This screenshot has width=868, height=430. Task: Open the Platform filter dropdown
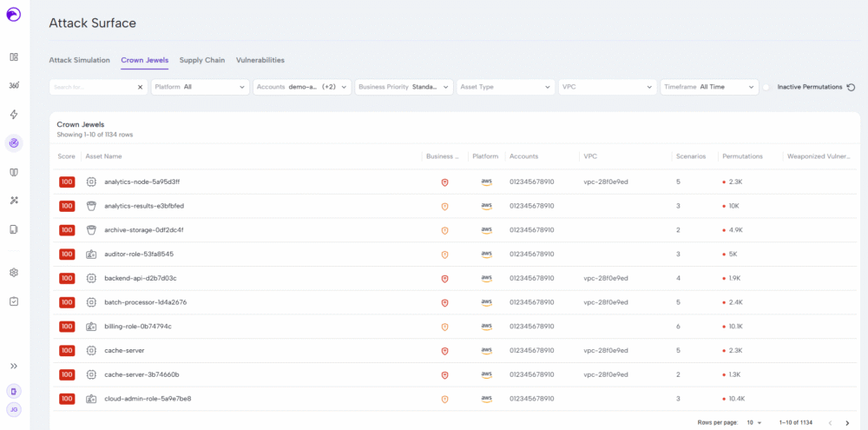pyautogui.click(x=200, y=87)
